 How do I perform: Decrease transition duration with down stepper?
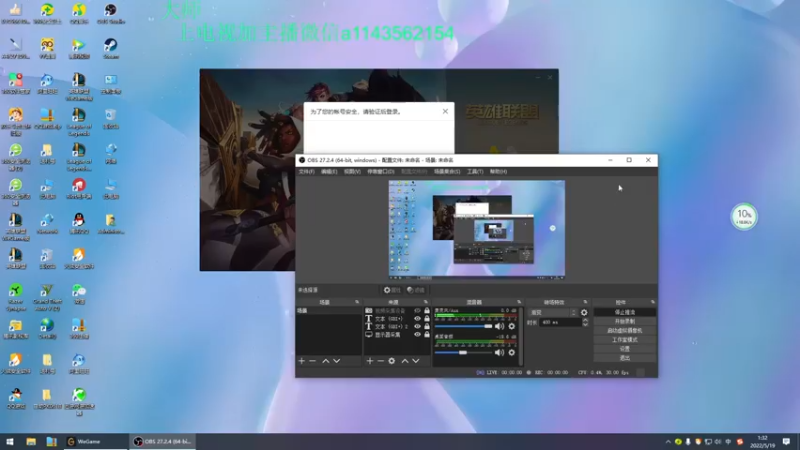[585, 324]
